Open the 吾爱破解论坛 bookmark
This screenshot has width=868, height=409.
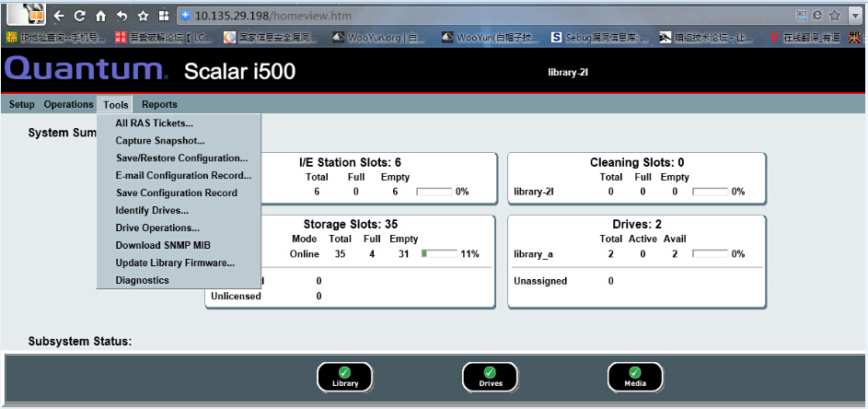[x=161, y=38]
